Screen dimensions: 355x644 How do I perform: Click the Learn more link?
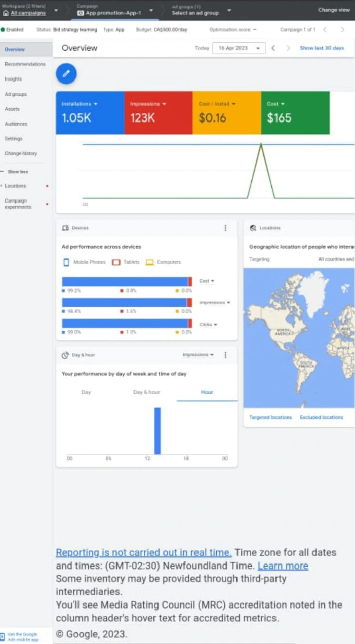(x=283, y=566)
